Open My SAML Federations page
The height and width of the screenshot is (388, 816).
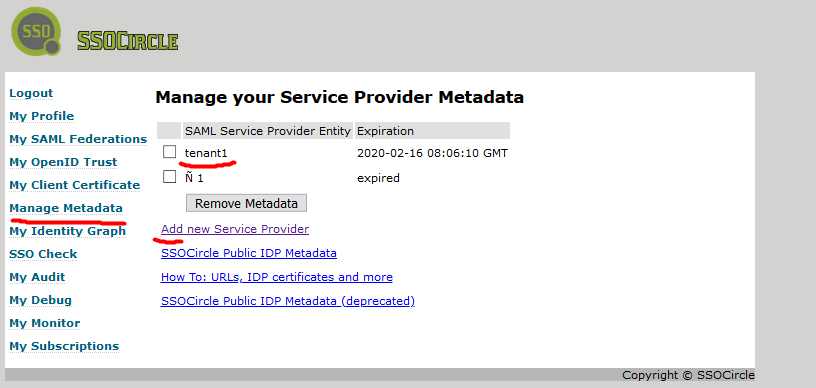click(x=78, y=139)
